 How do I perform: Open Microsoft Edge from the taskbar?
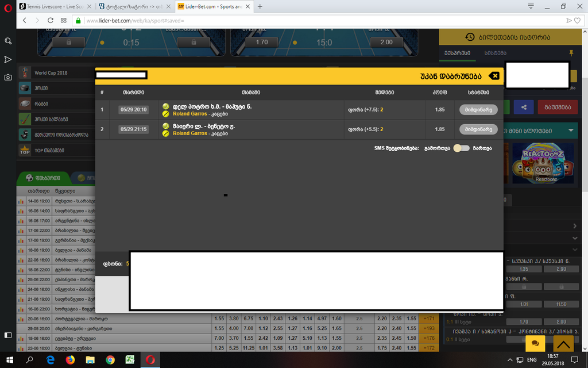point(51,360)
